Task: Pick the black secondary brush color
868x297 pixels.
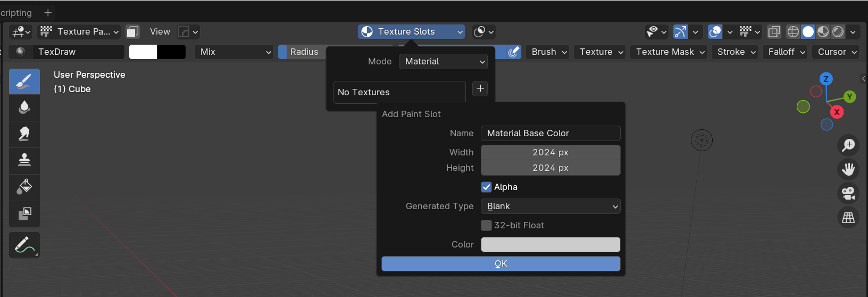Action: click(x=171, y=52)
